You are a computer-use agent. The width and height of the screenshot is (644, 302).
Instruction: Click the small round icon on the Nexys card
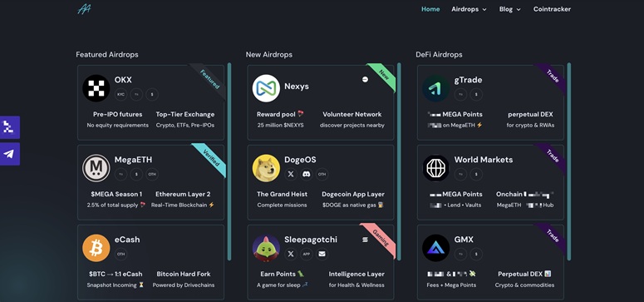tap(365, 79)
